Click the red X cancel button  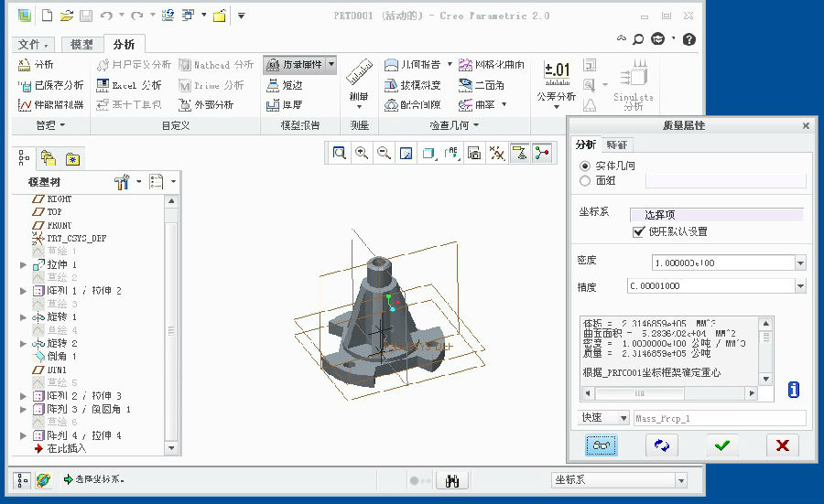pyautogui.click(x=782, y=445)
